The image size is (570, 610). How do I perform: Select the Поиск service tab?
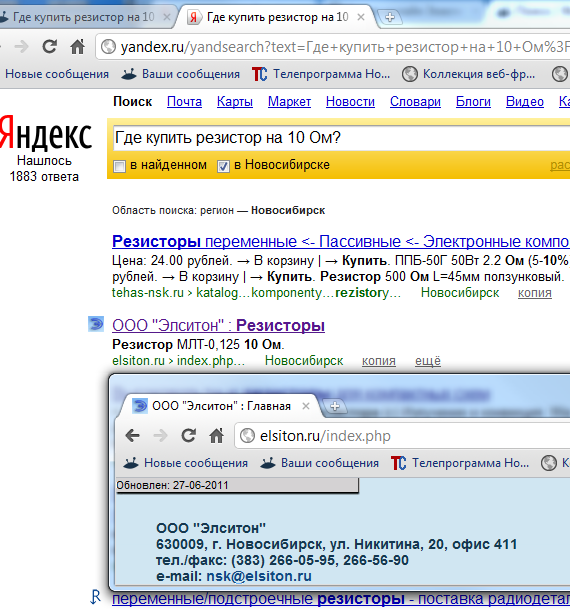tap(132, 102)
